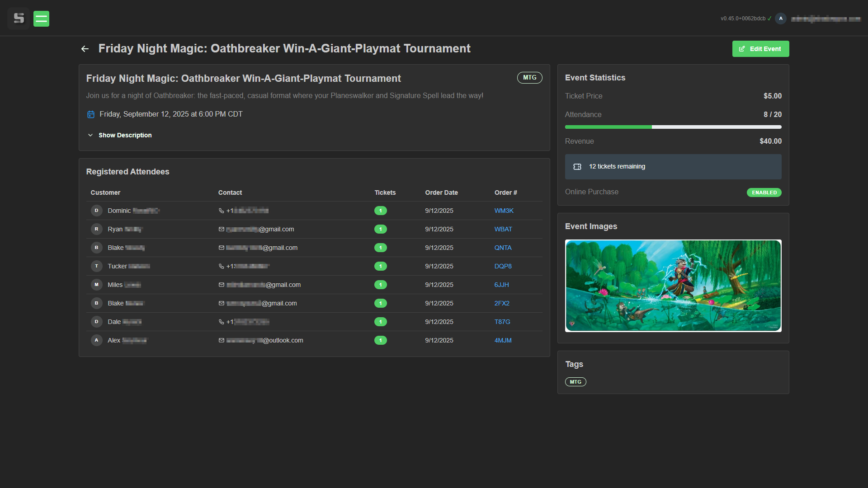Viewport: 868px width, 488px height.
Task: Click Tucker's avatar initial T
Action: click(x=96, y=266)
